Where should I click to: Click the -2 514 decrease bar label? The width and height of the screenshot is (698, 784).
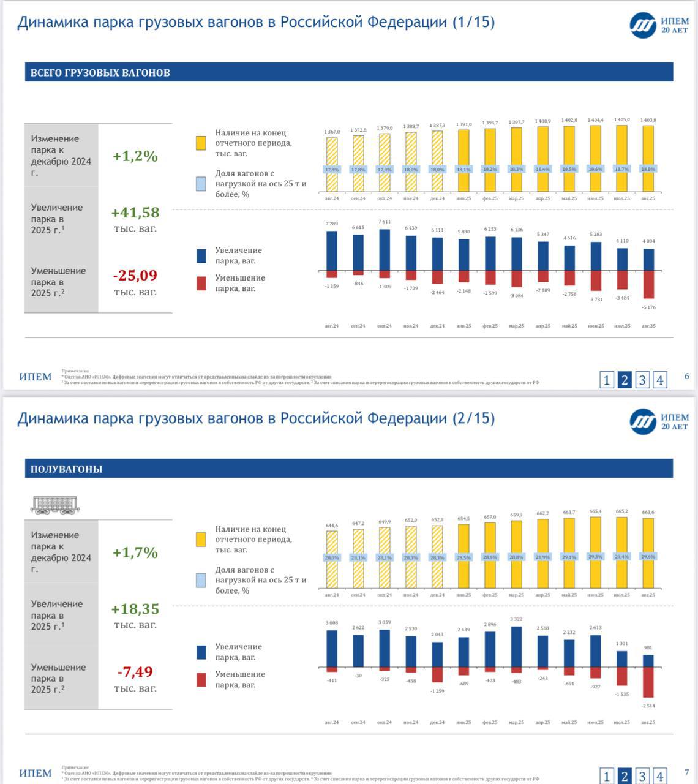[x=648, y=706]
